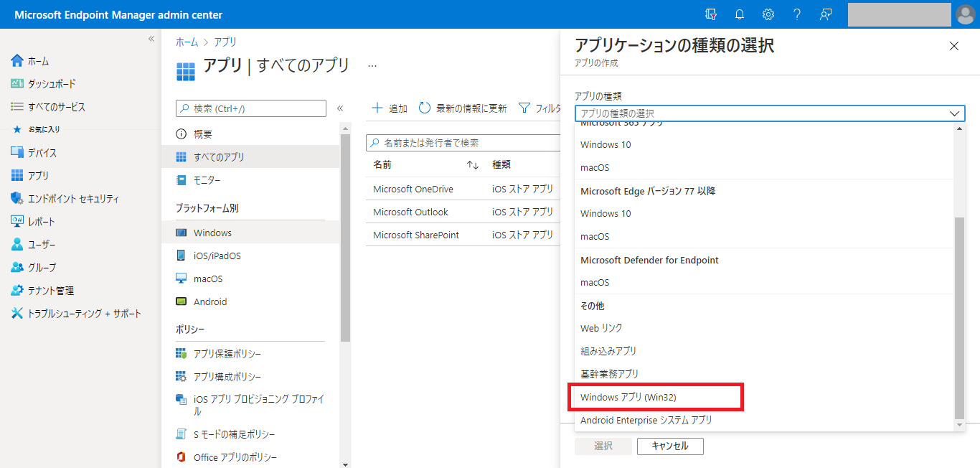The image size is (980, 468).
Task: Open S モードの補足ポリシー
Action: pos(250,434)
